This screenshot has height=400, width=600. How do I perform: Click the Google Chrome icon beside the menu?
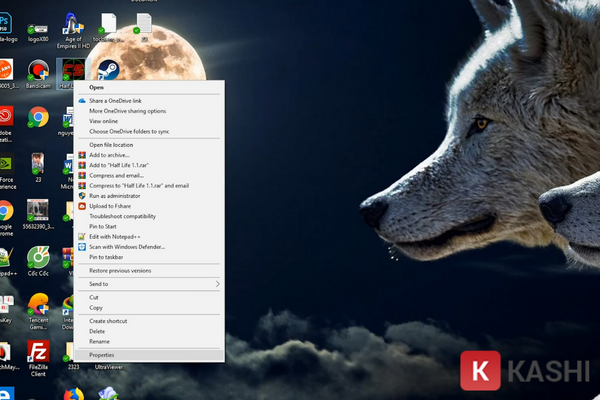tap(38, 118)
